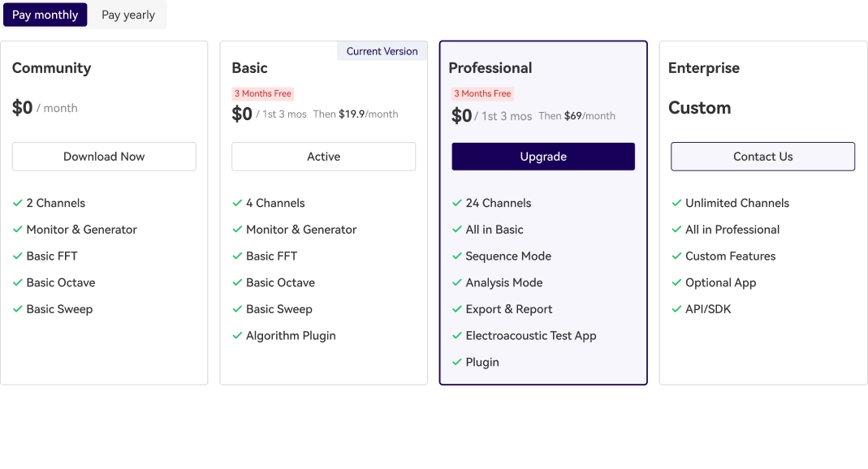Click the Download Now button for Community
The width and height of the screenshot is (868, 469).
point(104,157)
